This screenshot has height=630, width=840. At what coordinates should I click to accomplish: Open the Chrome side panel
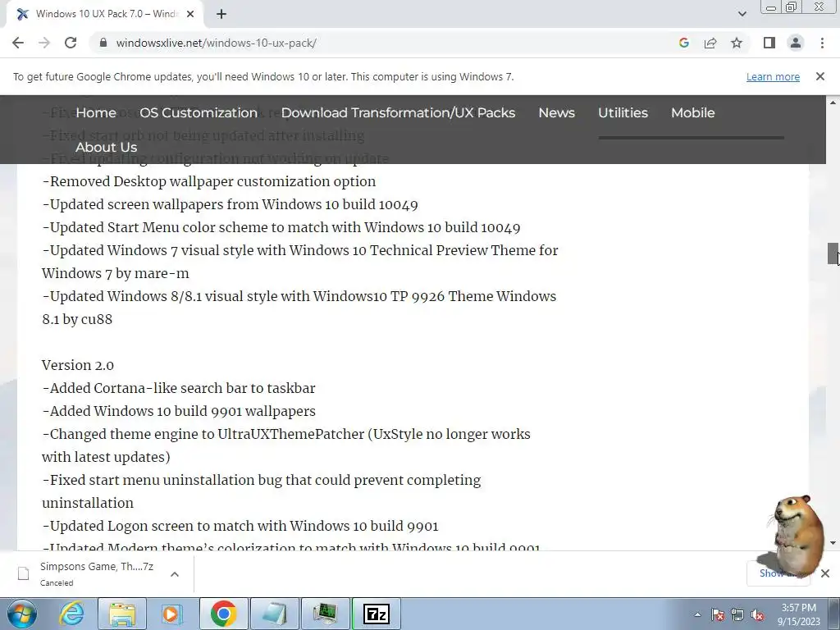click(769, 43)
